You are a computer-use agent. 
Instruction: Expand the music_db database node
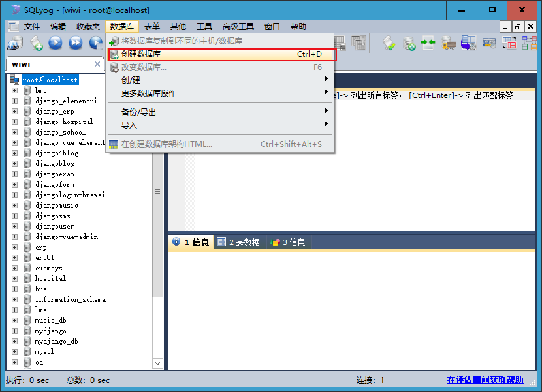[x=14, y=320]
